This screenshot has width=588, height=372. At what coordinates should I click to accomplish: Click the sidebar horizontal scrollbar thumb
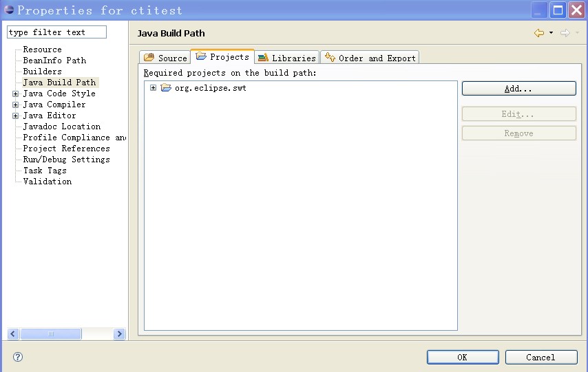pyautogui.click(x=51, y=333)
